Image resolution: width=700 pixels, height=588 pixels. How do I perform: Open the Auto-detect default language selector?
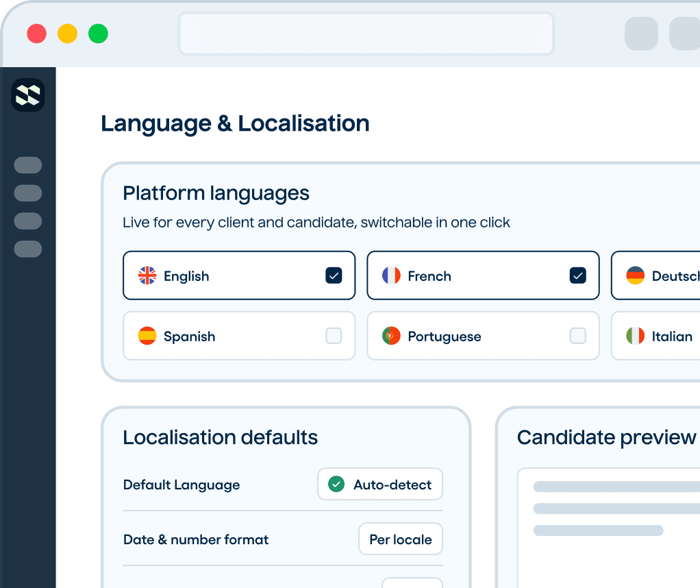point(380,484)
